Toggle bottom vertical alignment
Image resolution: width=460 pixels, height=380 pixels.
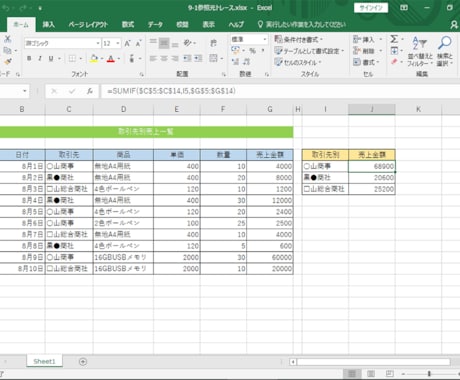pos(175,43)
